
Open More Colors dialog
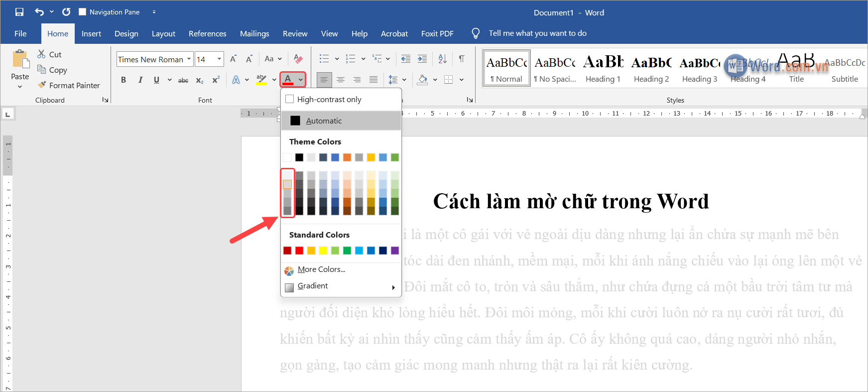tap(341, 269)
